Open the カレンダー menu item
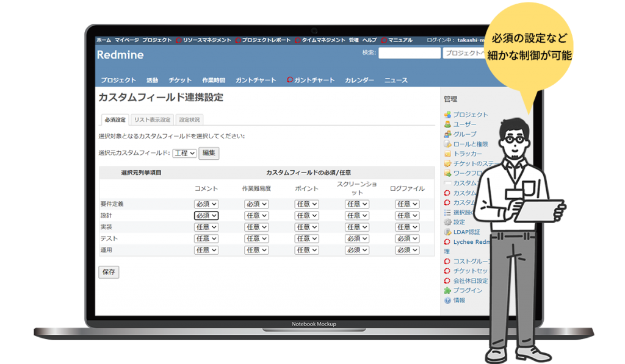 pyautogui.click(x=359, y=80)
